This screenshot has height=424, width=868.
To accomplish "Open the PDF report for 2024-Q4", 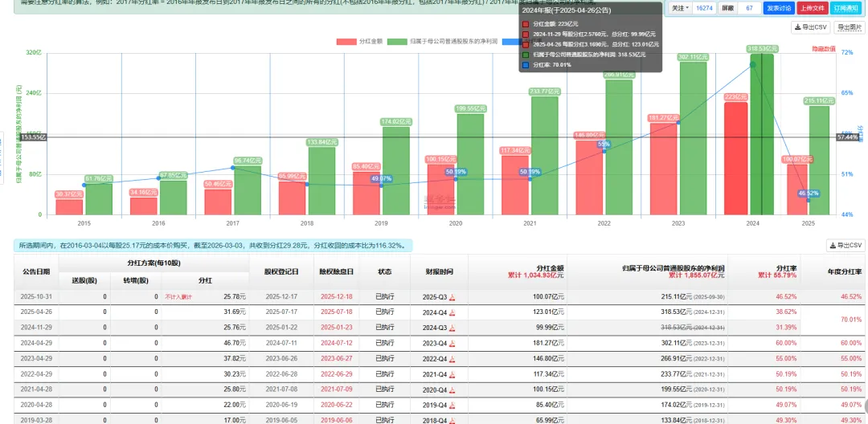I will coord(452,312).
